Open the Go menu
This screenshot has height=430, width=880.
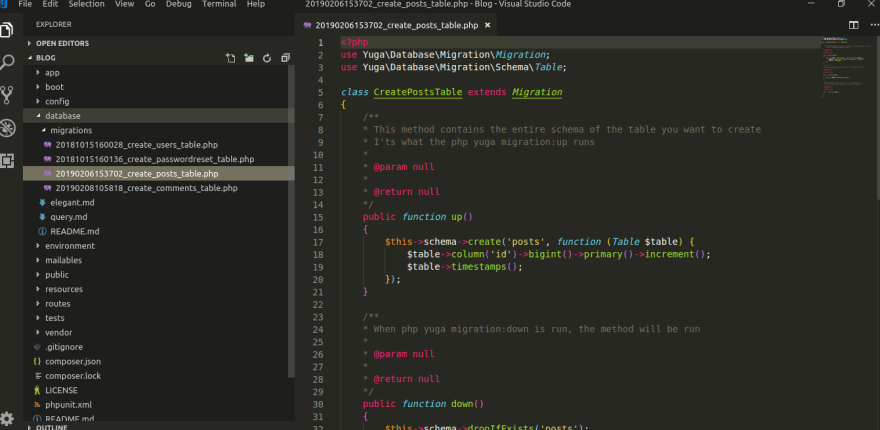point(150,4)
